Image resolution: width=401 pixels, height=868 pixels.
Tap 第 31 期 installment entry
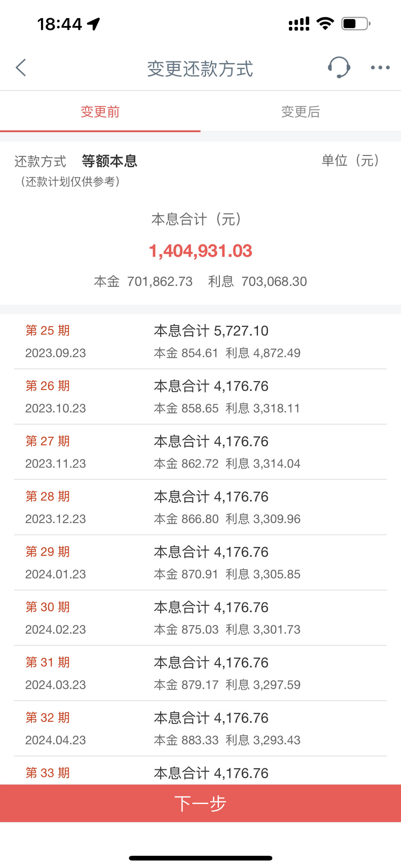[200, 673]
